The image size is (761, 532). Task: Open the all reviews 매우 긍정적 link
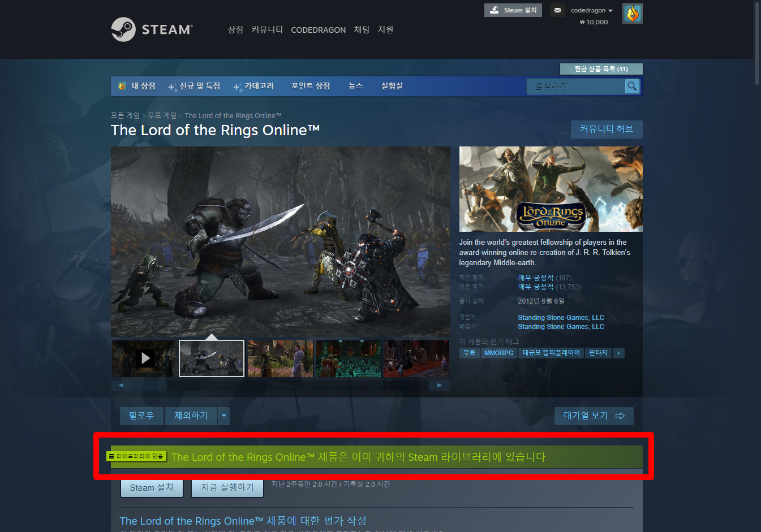tap(535, 287)
